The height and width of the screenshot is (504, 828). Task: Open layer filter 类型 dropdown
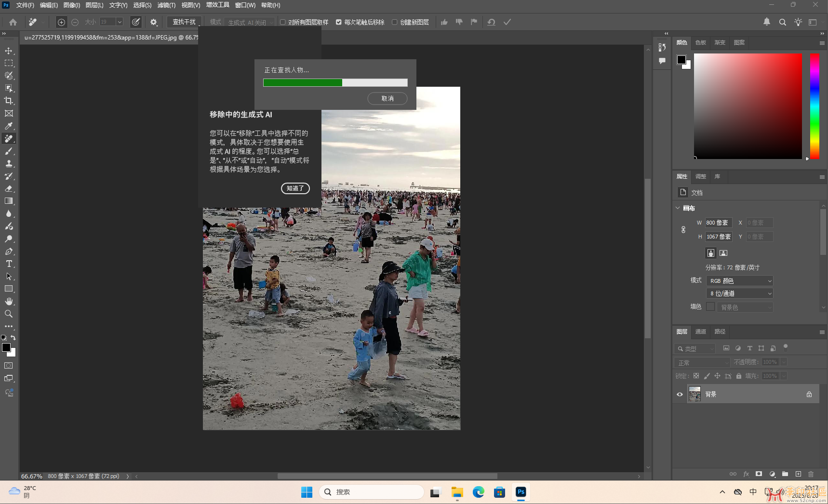tap(696, 348)
